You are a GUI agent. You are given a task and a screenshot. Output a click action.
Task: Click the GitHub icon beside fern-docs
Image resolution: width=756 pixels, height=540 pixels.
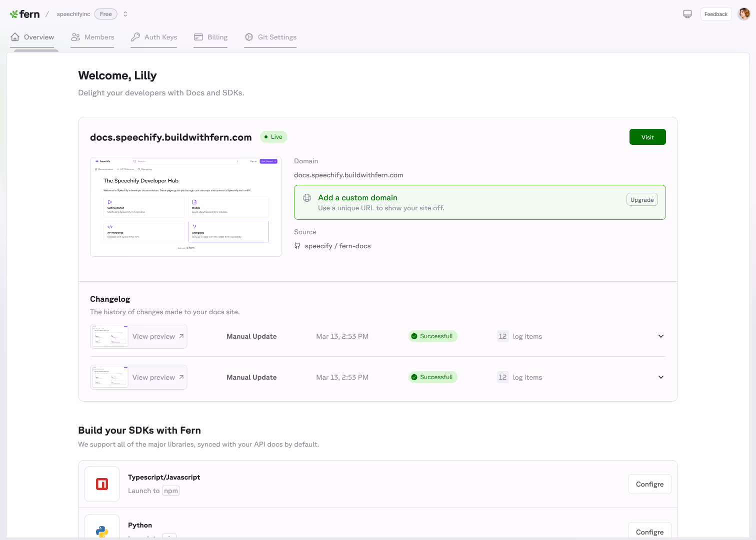297,246
